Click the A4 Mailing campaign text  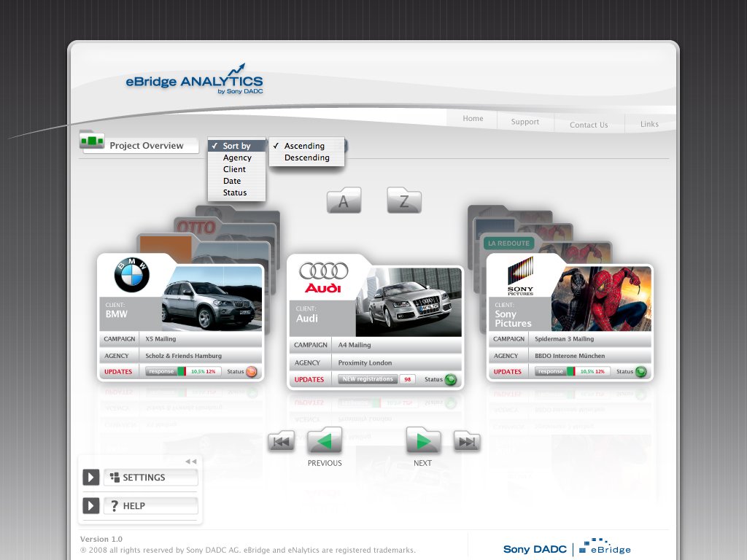[355, 345]
